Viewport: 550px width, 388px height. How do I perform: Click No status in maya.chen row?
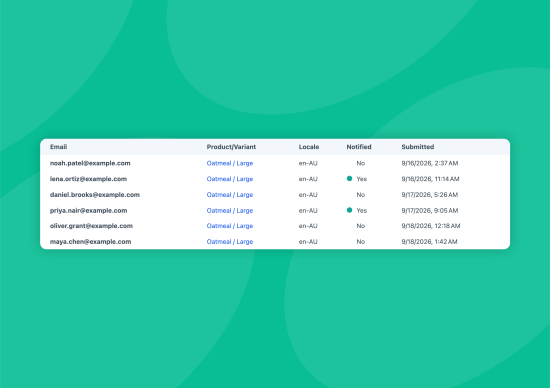coord(361,242)
